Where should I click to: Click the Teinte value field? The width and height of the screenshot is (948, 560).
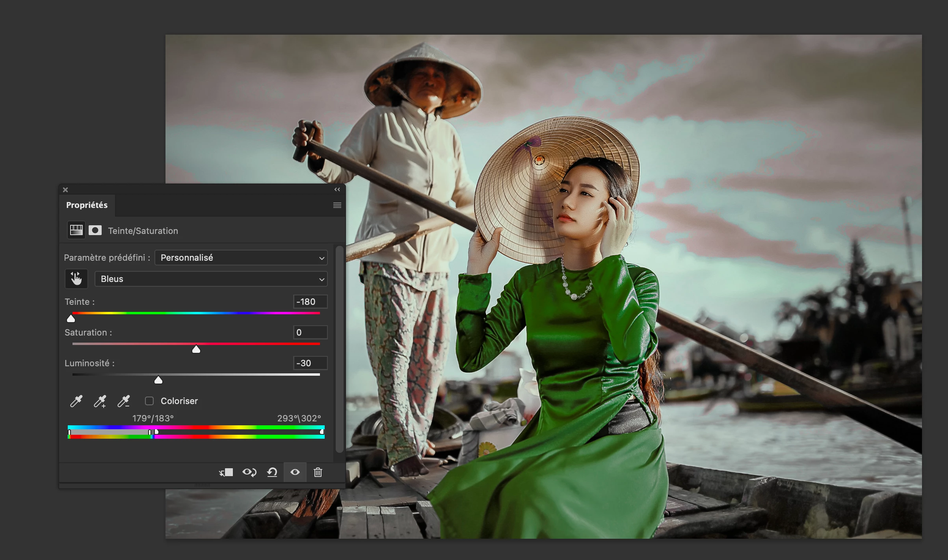click(310, 302)
